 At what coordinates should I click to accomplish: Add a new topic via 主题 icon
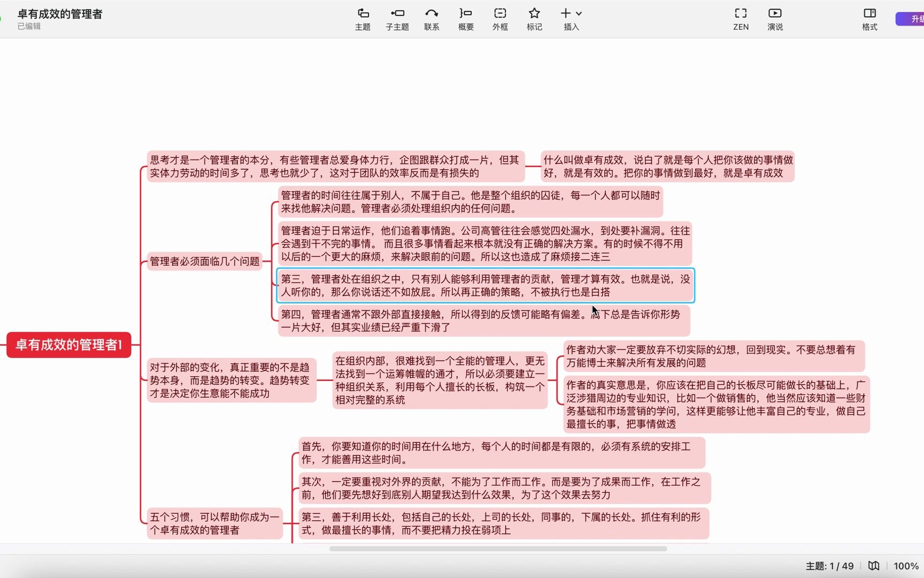(x=363, y=19)
